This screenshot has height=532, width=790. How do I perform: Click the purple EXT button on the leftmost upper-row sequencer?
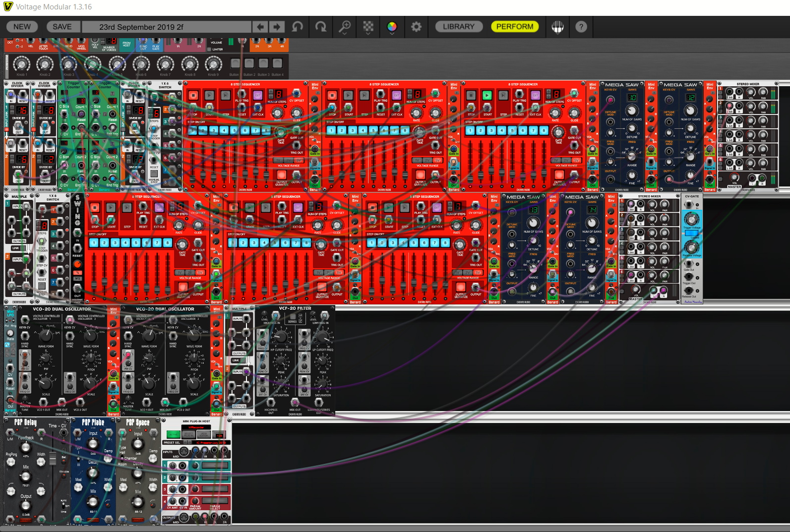257,95
